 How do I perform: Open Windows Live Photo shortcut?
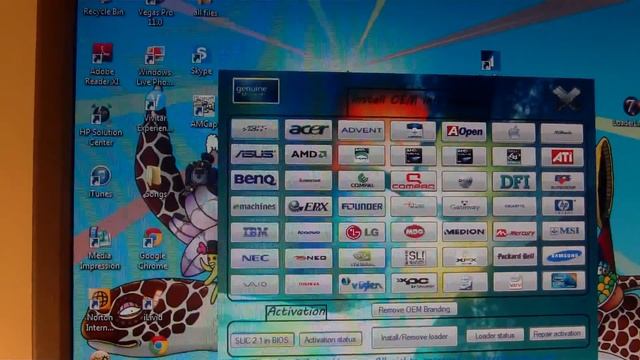pos(154,66)
